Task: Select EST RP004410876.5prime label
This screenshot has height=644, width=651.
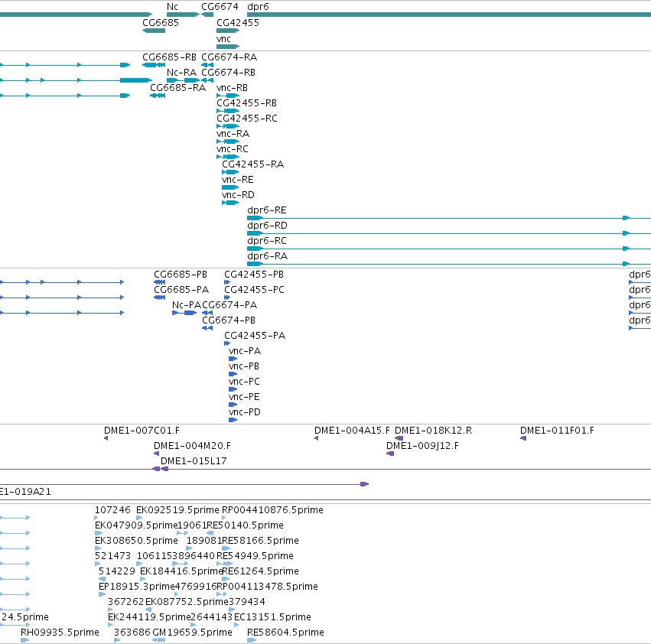Action: pyautogui.click(x=272, y=510)
